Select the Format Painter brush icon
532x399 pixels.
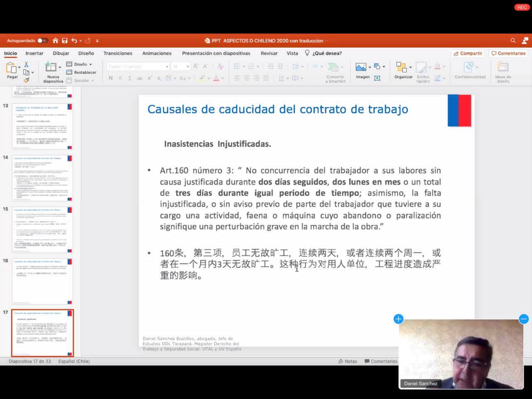click(27, 80)
